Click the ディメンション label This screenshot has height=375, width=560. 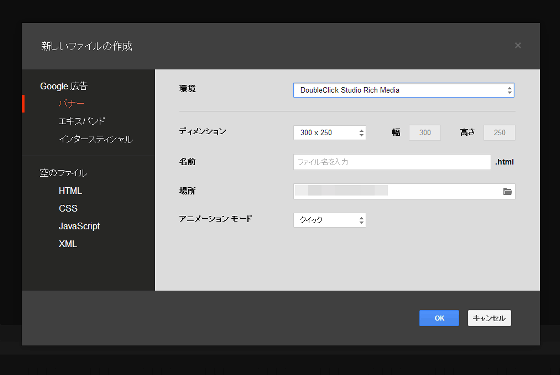pyautogui.click(x=202, y=131)
